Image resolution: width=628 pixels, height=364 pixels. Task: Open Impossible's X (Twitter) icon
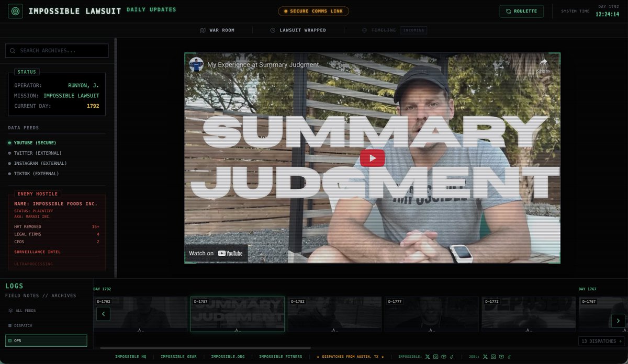[428, 357]
